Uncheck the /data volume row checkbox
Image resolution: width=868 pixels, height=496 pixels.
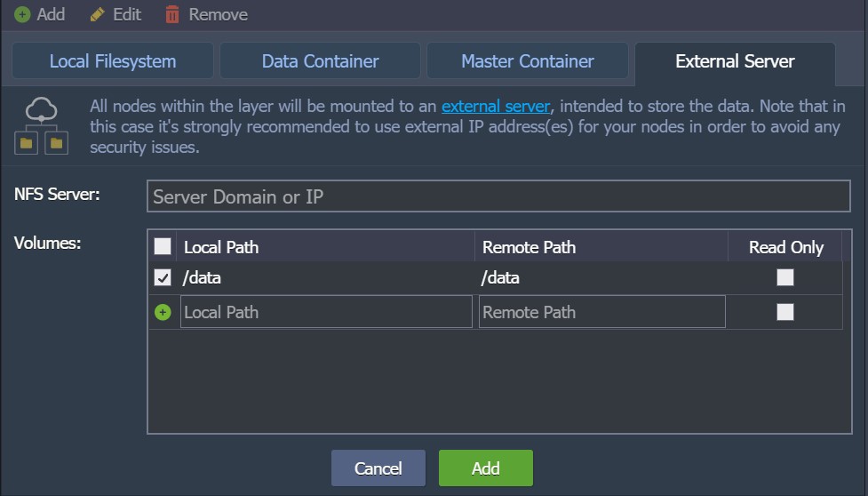(x=163, y=277)
